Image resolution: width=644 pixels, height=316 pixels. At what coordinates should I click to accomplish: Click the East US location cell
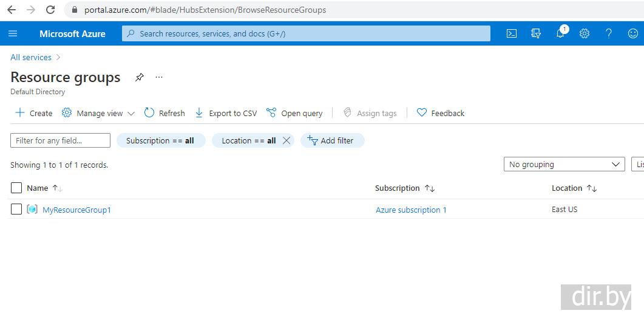click(x=564, y=210)
